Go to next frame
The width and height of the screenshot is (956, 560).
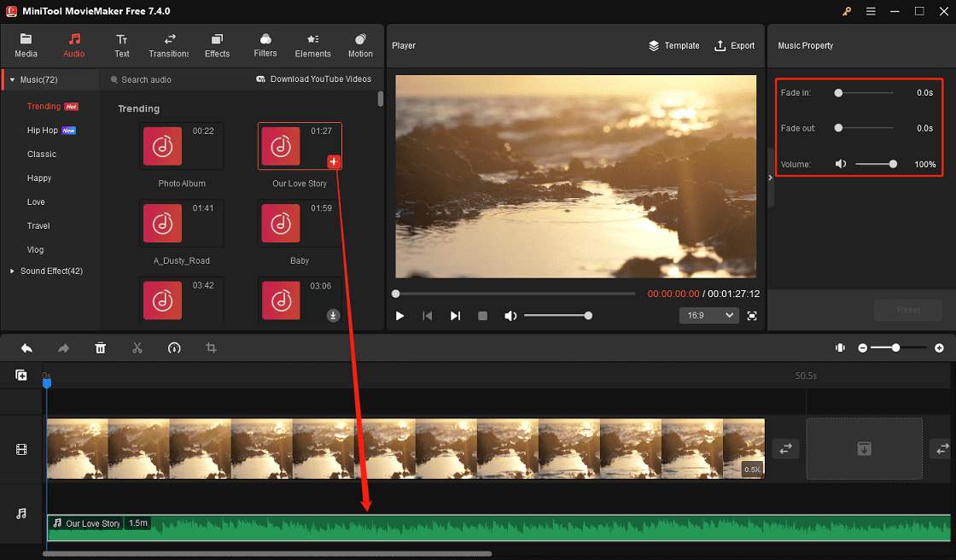click(455, 316)
